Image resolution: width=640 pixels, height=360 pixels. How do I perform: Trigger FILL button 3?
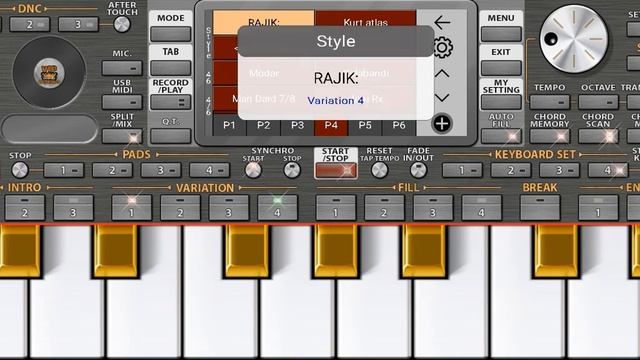[x=433, y=208]
